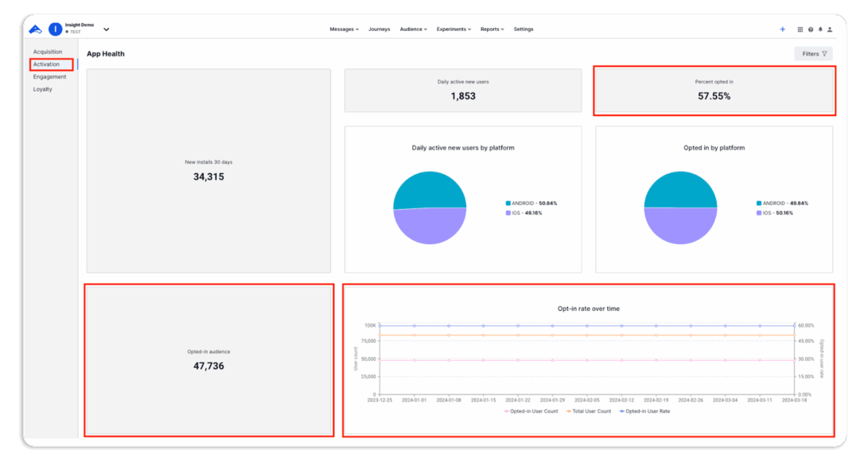Open the Messages dropdown menu

point(344,29)
